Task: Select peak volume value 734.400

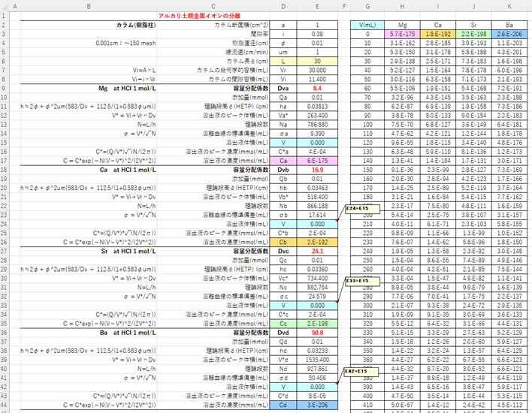Action: point(317,279)
